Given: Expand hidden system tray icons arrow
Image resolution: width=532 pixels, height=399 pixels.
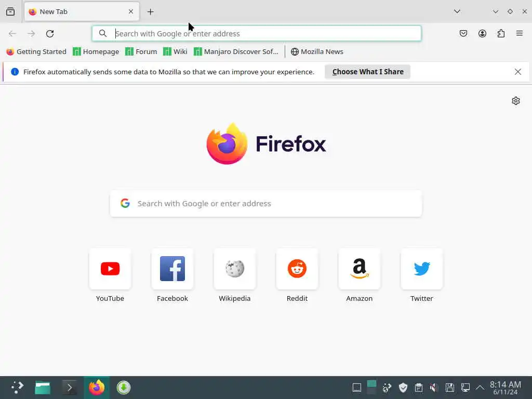Looking at the screenshot, I should (x=480, y=388).
